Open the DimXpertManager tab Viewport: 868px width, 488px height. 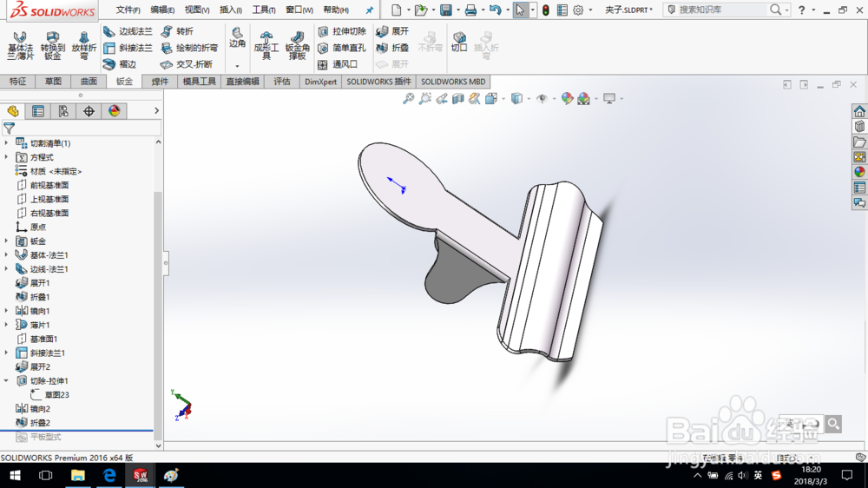(89, 111)
